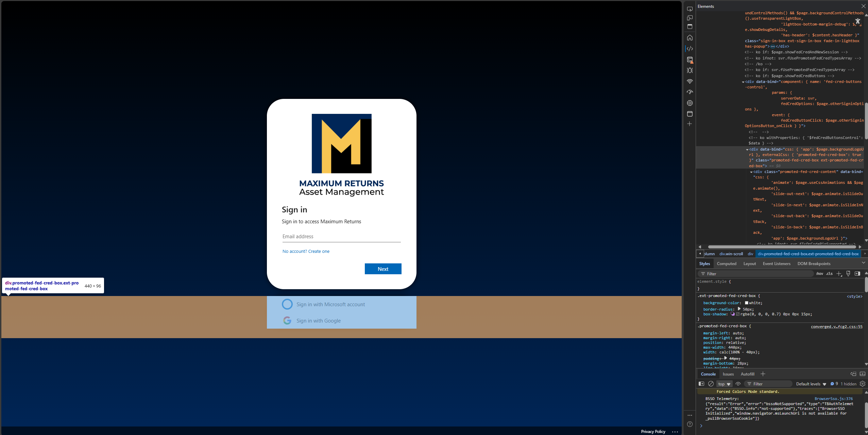Open footer more options ellipsis
The width and height of the screenshot is (868, 435).
pyautogui.click(x=675, y=432)
